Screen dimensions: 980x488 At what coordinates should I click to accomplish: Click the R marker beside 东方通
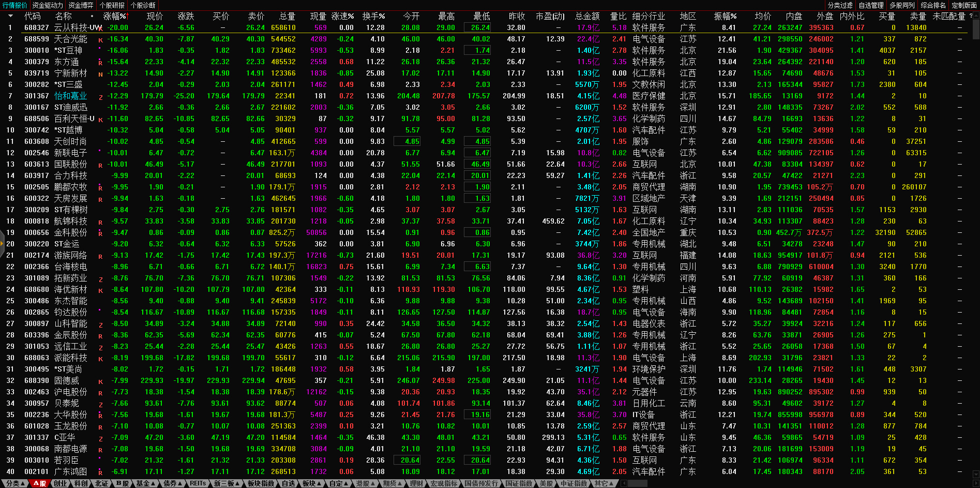pyautogui.click(x=100, y=63)
